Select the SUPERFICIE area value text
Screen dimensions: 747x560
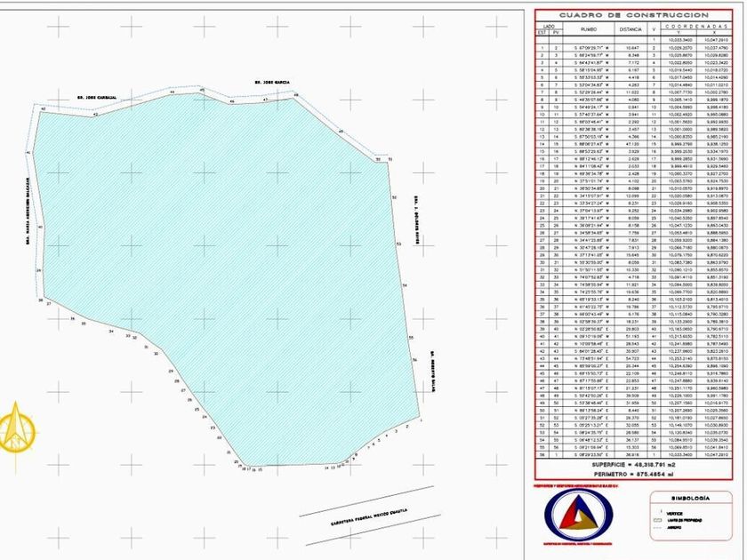tap(633, 464)
